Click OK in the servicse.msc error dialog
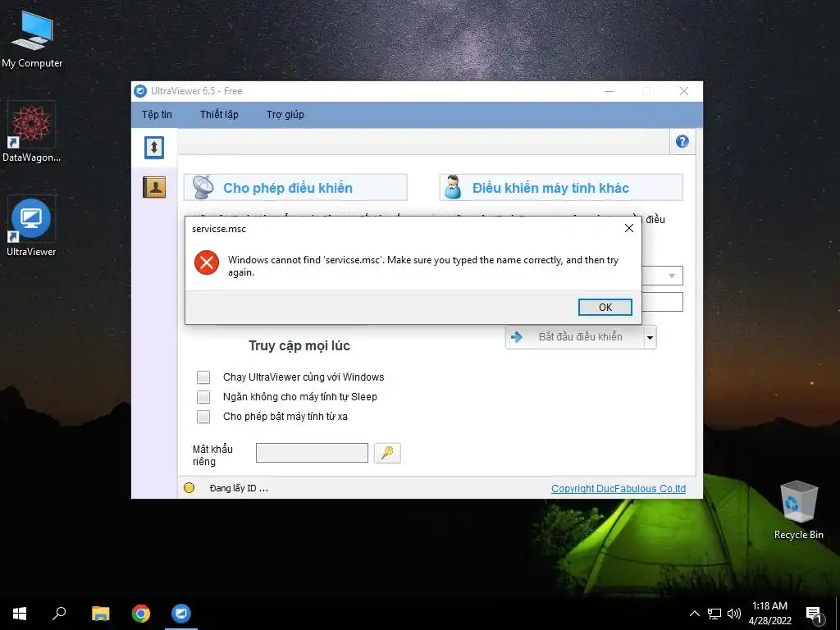The height and width of the screenshot is (630, 840). click(x=605, y=307)
